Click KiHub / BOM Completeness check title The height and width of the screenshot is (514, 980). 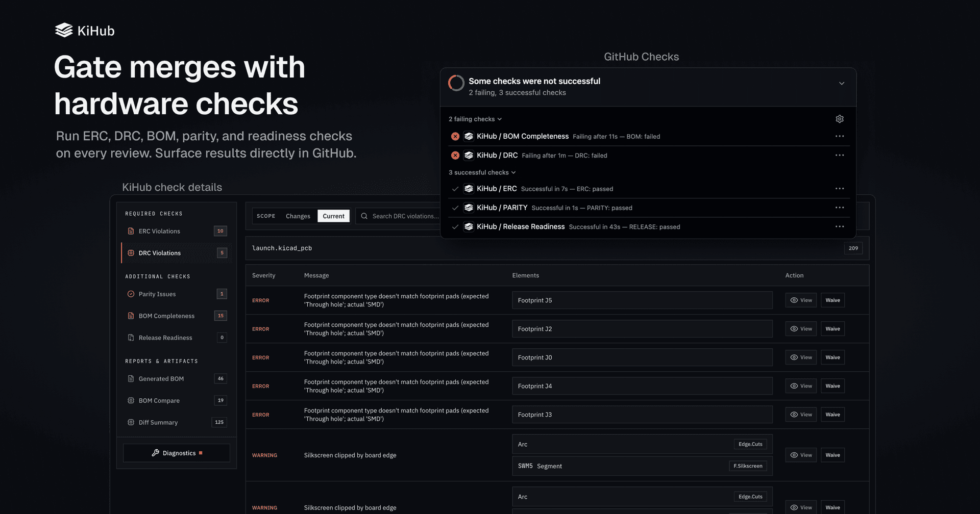tap(522, 136)
